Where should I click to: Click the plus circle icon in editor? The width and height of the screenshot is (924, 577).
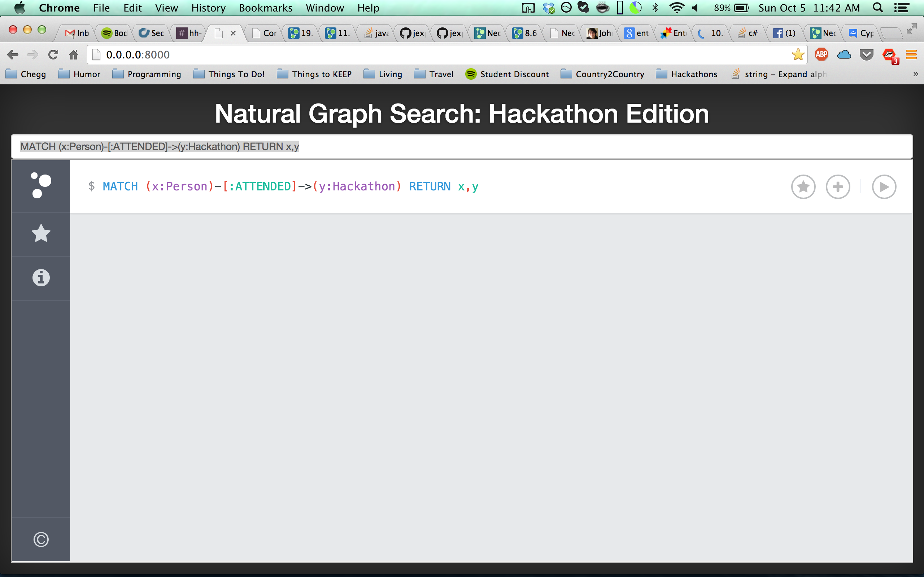(x=838, y=186)
